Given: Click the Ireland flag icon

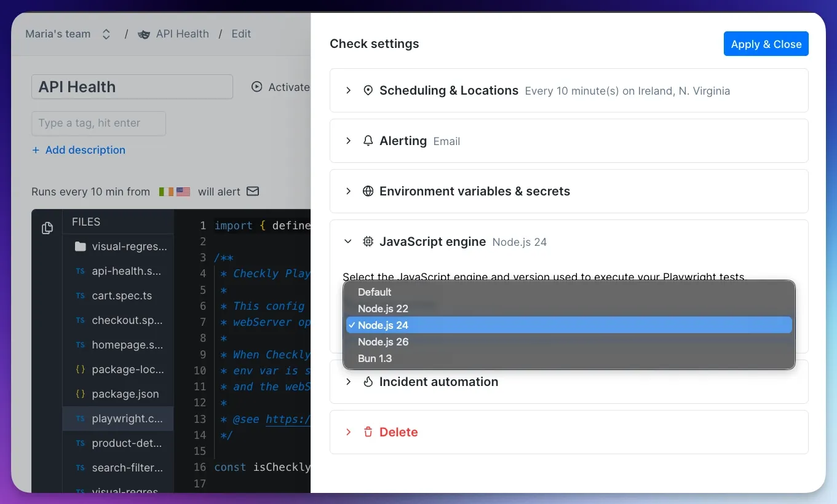Looking at the screenshot, I should [166, 192].
